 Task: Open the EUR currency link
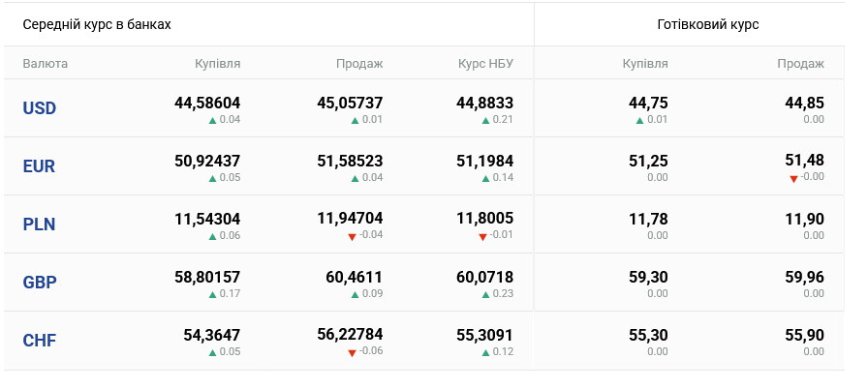39,166
